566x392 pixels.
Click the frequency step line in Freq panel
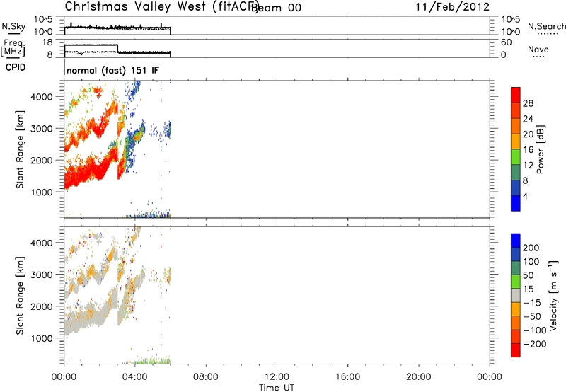coord(117,49)
